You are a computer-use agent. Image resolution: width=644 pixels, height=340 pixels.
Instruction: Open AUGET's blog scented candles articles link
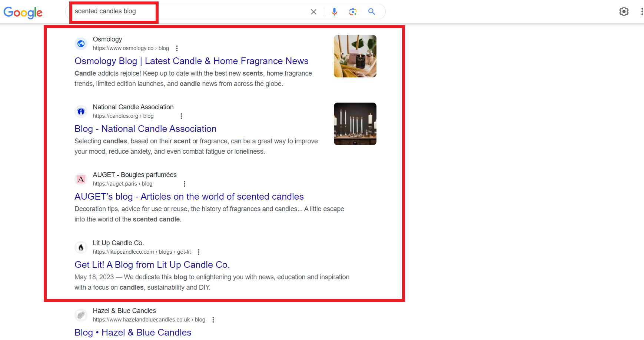click(189, 196)
